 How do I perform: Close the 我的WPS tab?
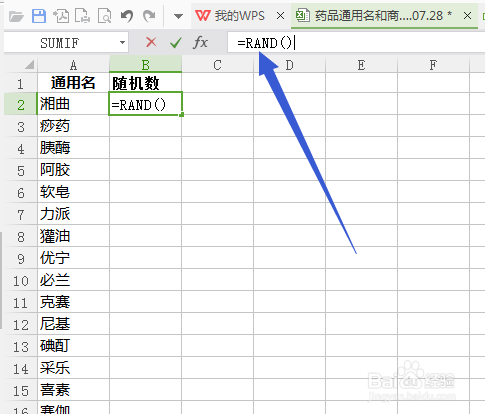click(281, 16)
